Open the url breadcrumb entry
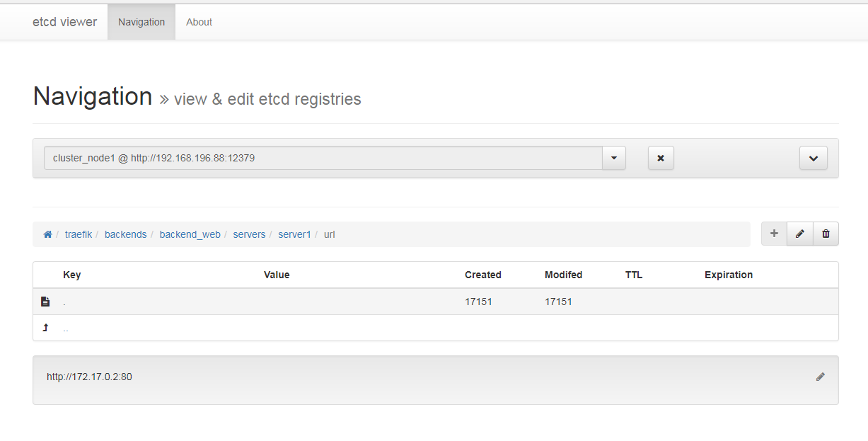Screen dimensions: 868x441 pos(329,234)
